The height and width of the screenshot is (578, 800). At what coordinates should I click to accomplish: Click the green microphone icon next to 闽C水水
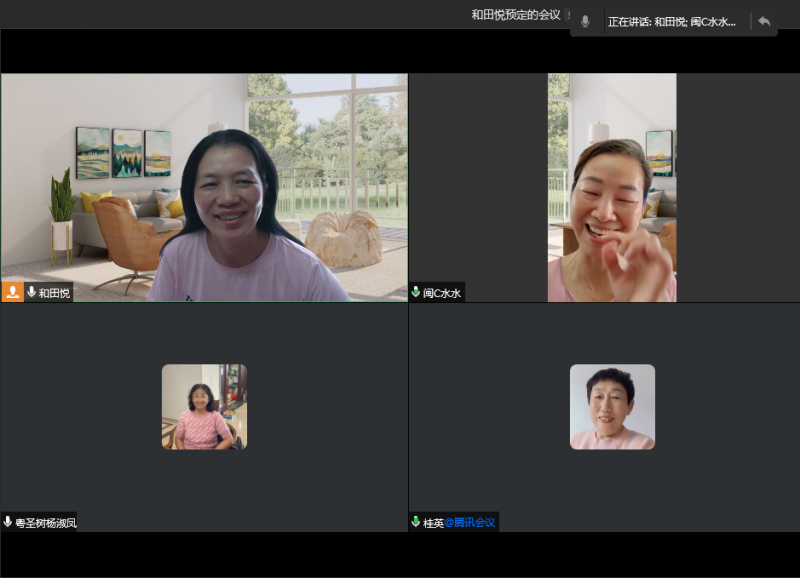(416, 292)
